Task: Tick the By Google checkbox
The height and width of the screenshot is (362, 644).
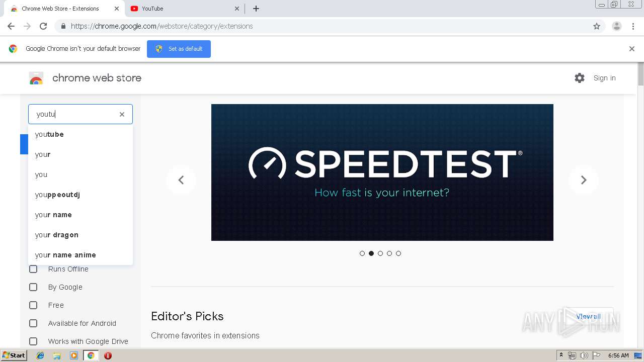Action: (33, 287)
